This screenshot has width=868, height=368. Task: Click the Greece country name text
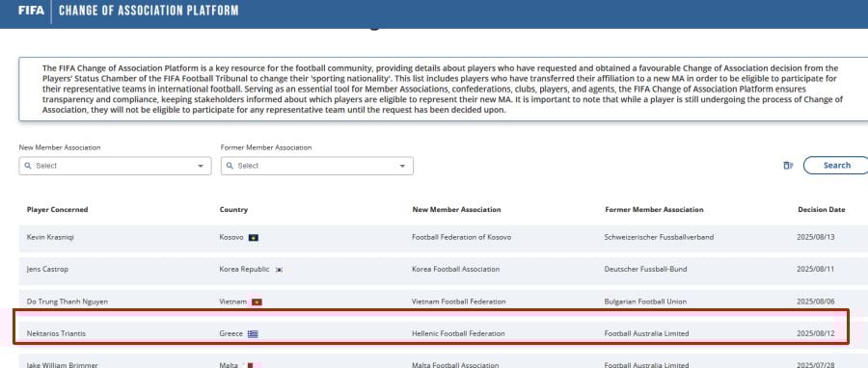pyautogui.click(x=231, y=333)
